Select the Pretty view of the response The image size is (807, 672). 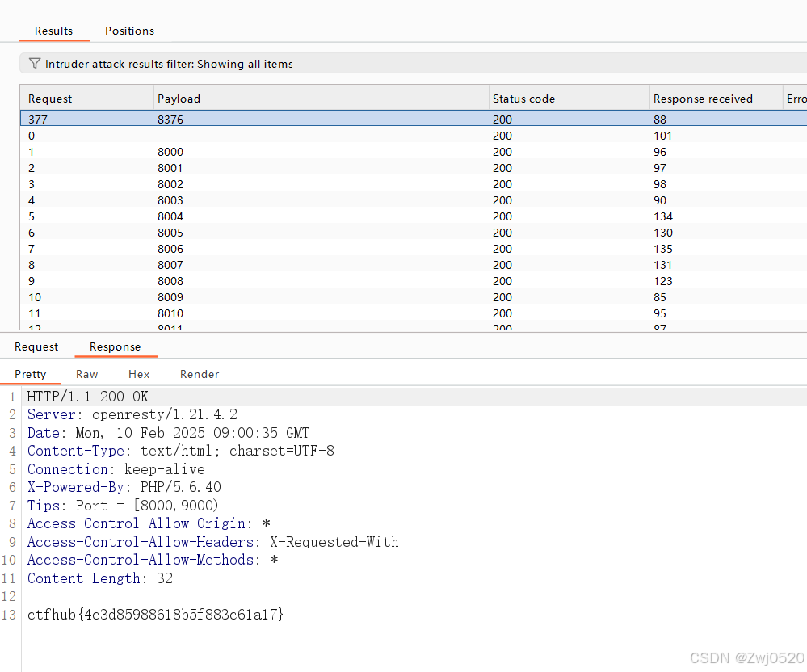[x=30, y=374]
